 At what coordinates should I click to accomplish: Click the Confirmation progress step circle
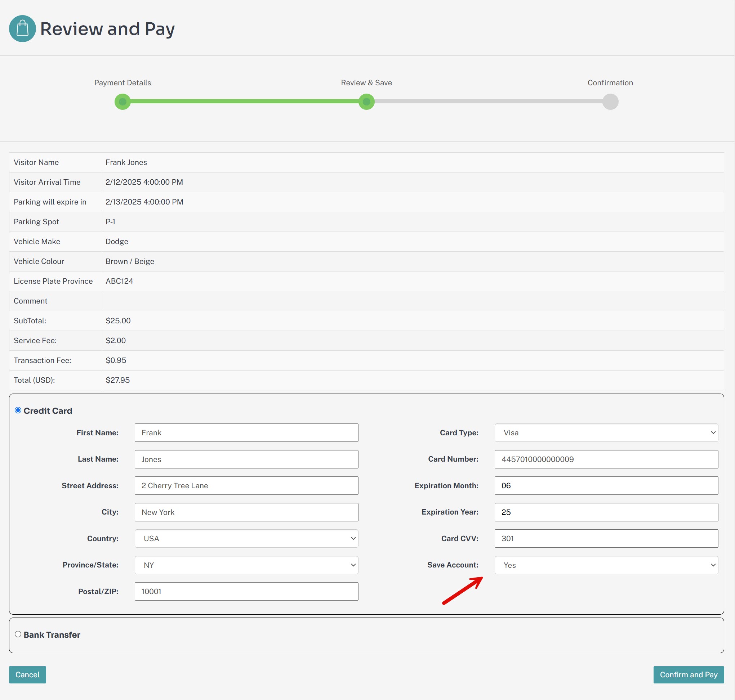coord(610,102)
